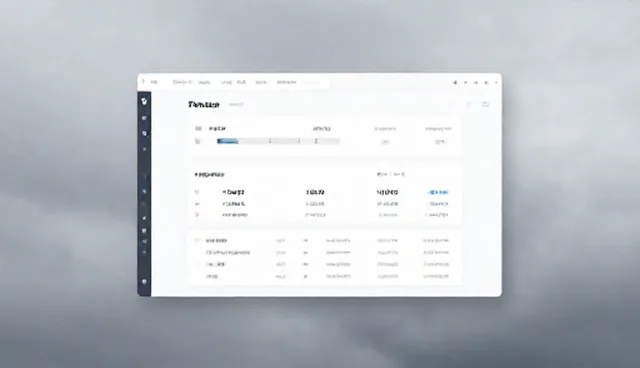The image size is (640, 368).
Task: Click the blue-filled progress bar in the first card
Action: pyautogui.click(x=278, y=141)
